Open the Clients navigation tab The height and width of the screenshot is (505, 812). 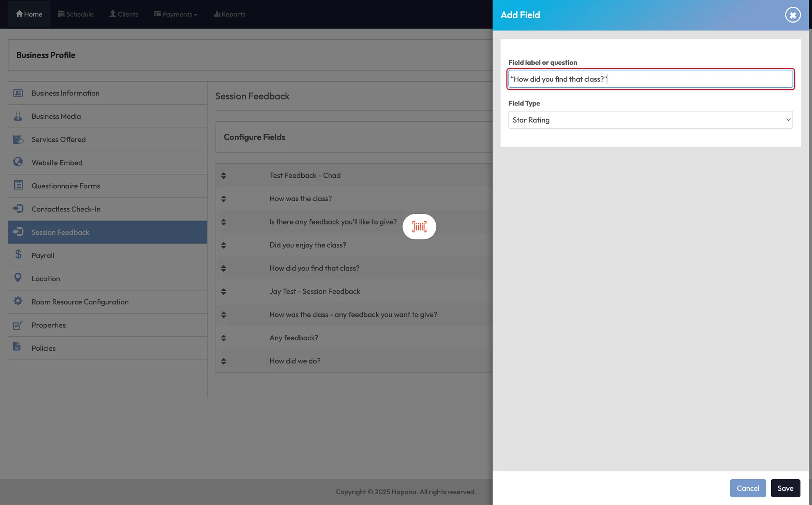[x=124, y=14]
